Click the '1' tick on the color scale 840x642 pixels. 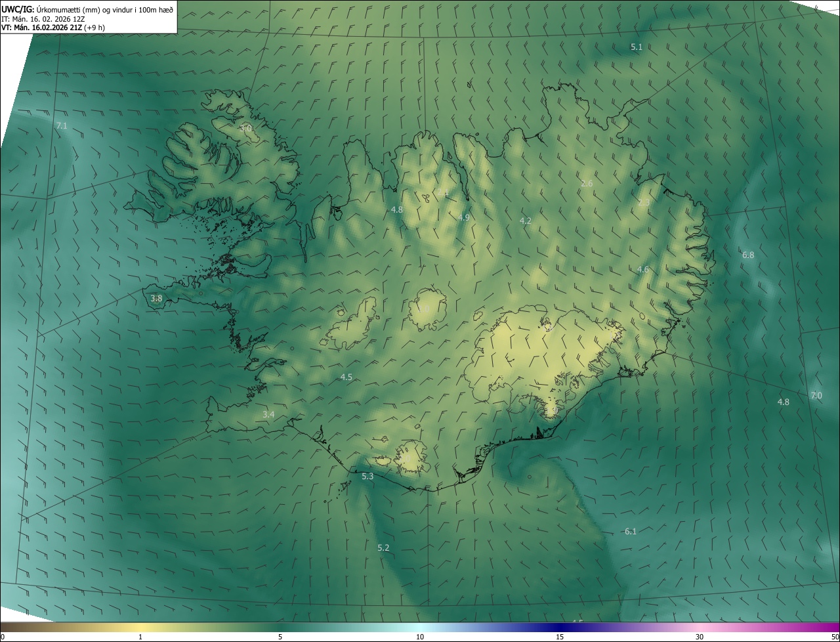coord(140,637)
